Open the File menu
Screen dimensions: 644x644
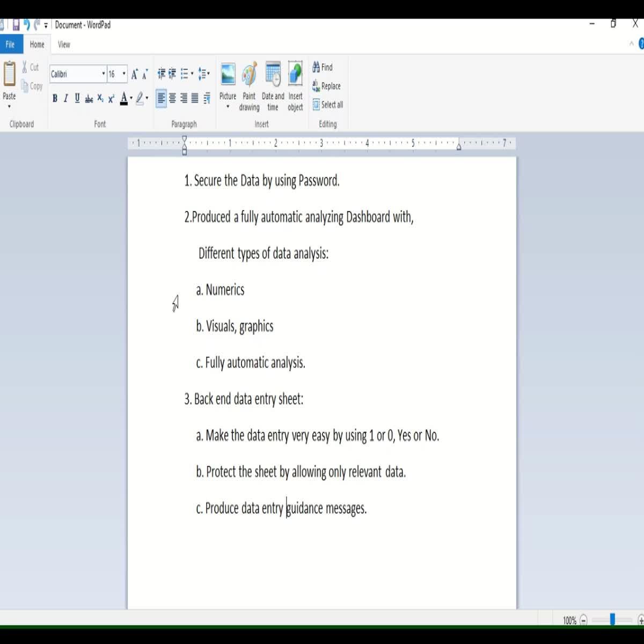tap(10, 45)
